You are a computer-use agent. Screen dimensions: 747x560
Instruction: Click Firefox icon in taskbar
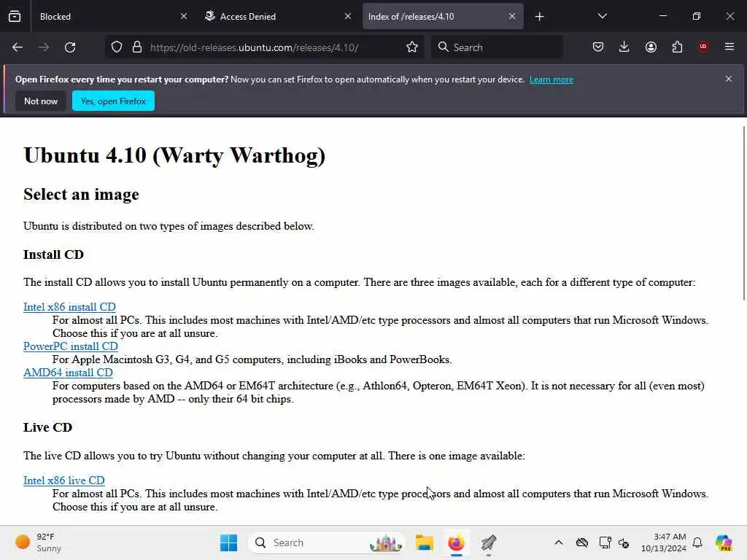coord(457,542)
